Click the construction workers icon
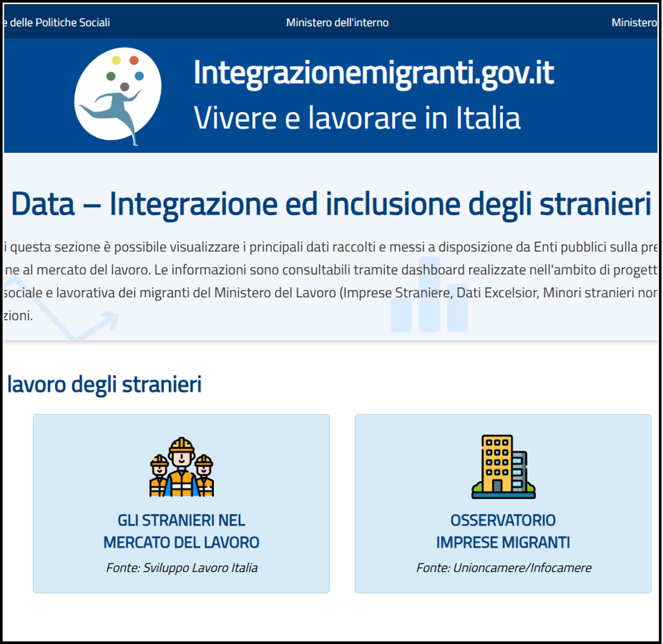 point(182,467)
